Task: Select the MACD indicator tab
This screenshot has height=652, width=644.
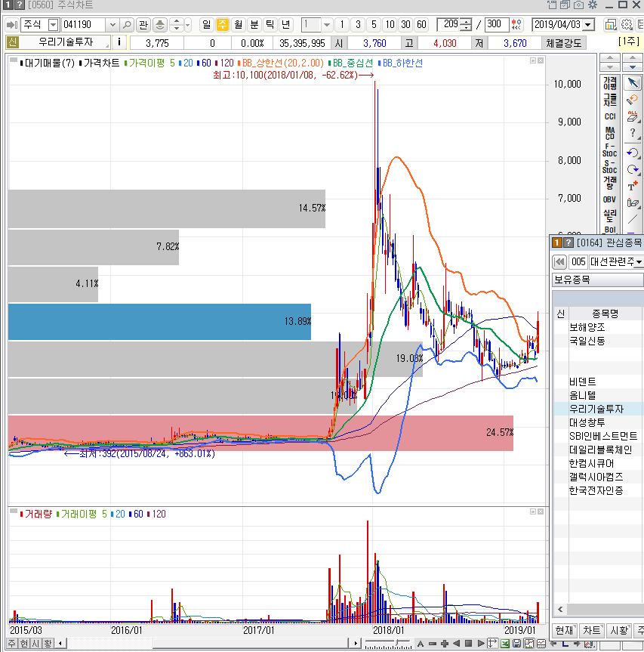Action: tap(610, 133)
